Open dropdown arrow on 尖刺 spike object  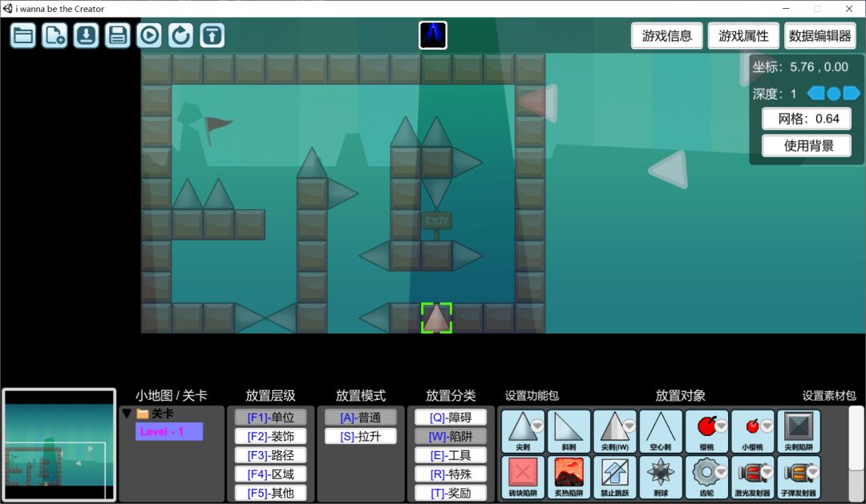click(537, 426)
